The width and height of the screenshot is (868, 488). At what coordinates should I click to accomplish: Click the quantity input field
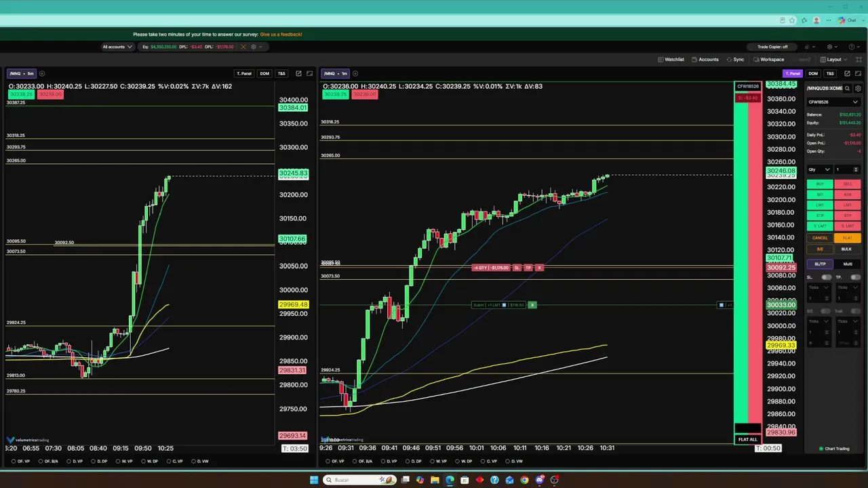coord(848,169)
